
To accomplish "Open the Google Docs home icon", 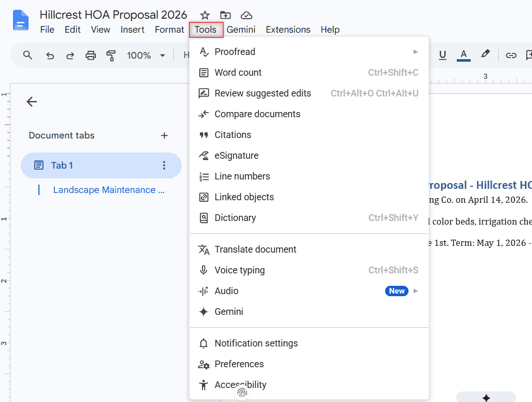I will 20,20.
